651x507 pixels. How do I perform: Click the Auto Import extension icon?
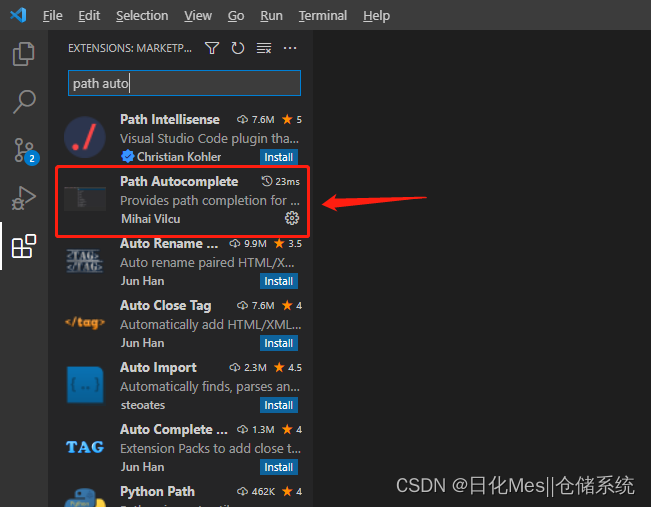point(85,385)
